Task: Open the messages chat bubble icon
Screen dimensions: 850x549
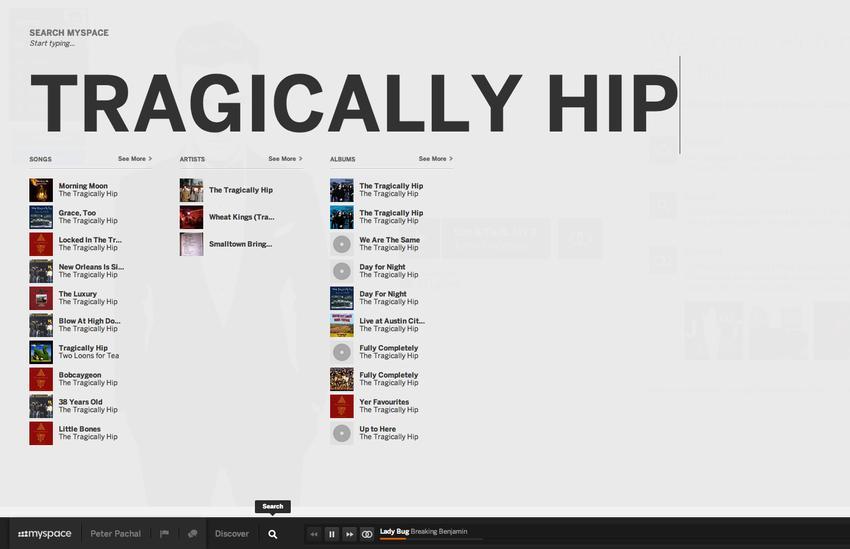Action: click(x=192, y=534)
